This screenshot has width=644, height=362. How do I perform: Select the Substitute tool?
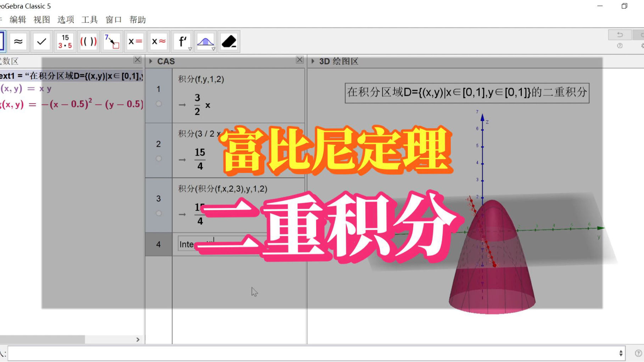112,41
